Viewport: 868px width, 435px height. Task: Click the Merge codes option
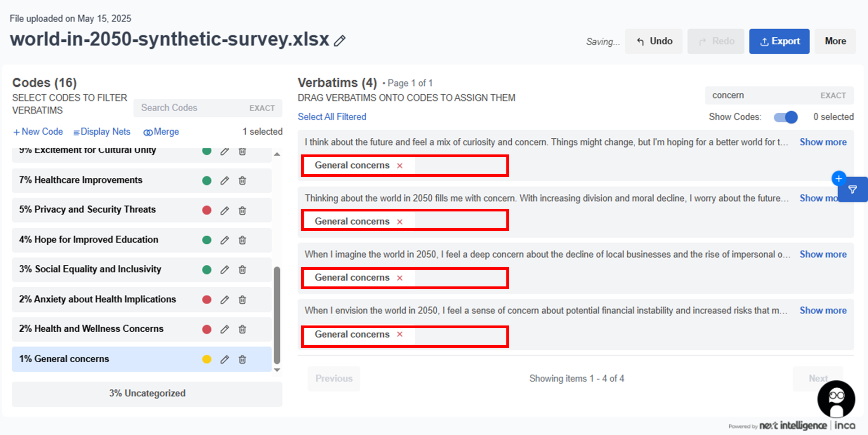coord(161,132)
